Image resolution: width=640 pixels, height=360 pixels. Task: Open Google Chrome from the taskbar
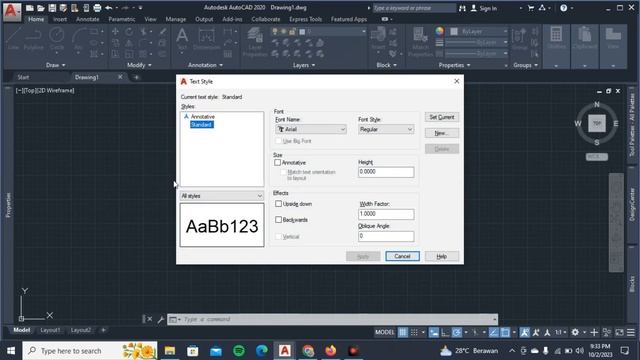point(308,351)
